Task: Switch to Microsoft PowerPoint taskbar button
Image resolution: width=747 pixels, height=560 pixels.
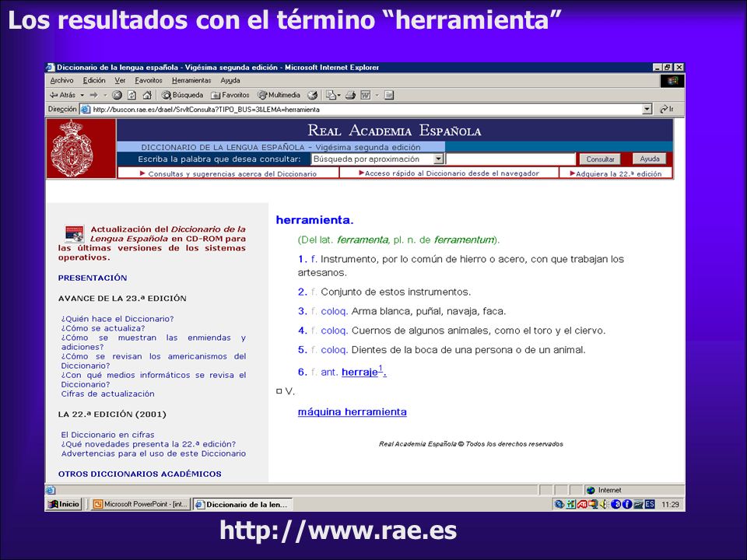Action: pyautogui.click(x=141, y=504)
